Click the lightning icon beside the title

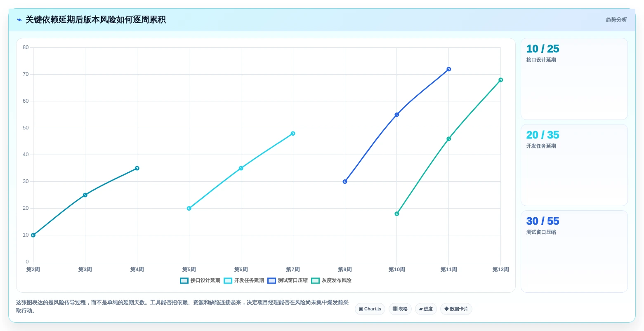(x=19, y=20)
